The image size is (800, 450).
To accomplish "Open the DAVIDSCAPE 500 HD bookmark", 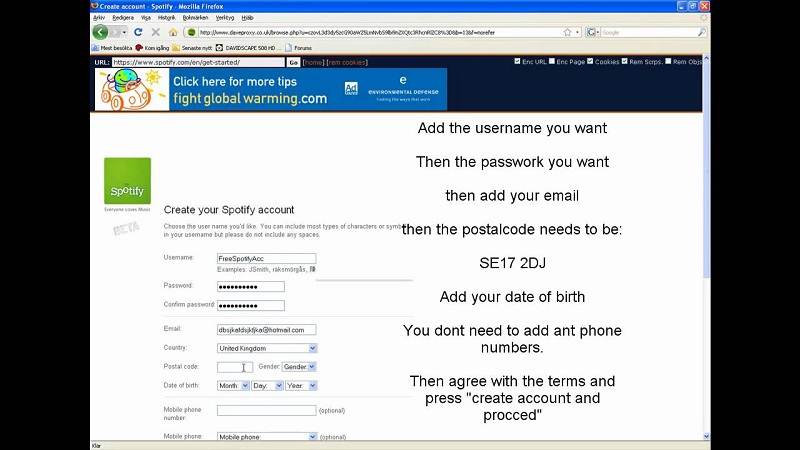I will coord(248,48).
